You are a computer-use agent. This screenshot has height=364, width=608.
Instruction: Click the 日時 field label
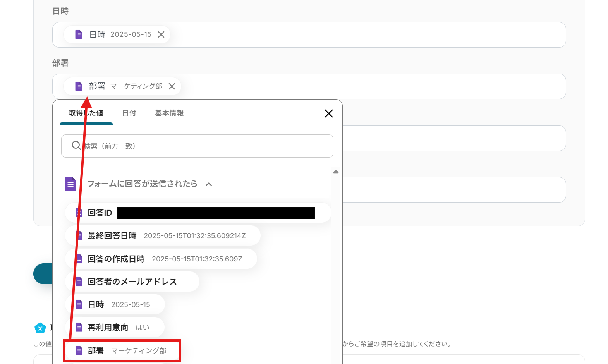[60, 11]
